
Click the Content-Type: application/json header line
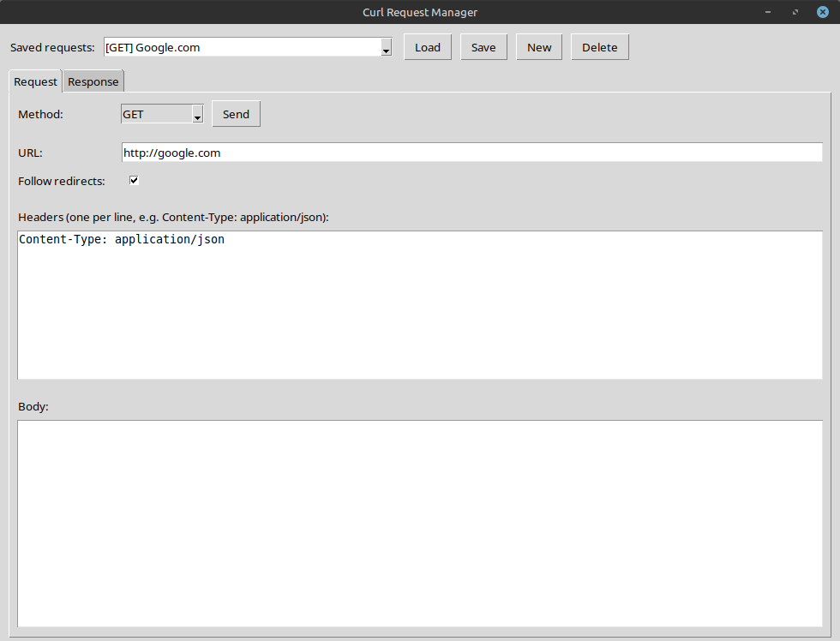[122, 239]
